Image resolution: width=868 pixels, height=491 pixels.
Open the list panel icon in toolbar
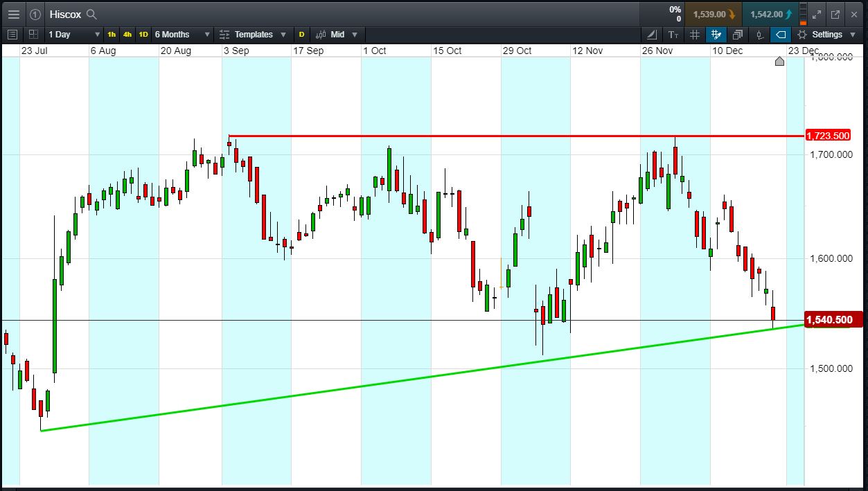pos(12,34)
